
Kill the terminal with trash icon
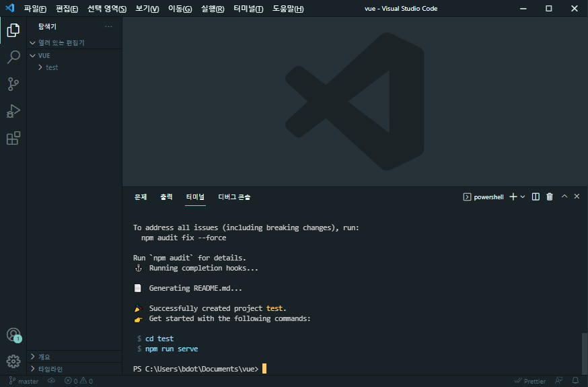point(550,197)
